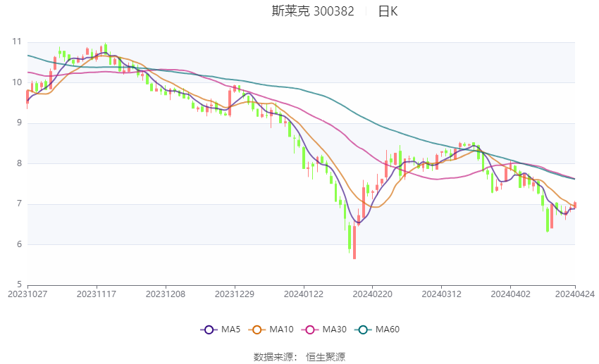The height and width of the screenshot is (364, 599).
Task: Click the chart title 斯莱克 300382
Action: (313, 11)
